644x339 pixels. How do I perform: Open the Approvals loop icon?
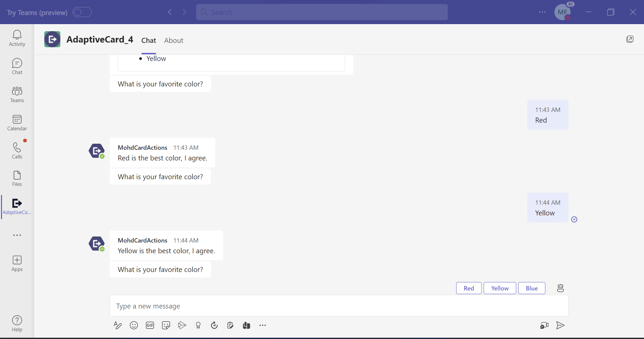point(214,325)
